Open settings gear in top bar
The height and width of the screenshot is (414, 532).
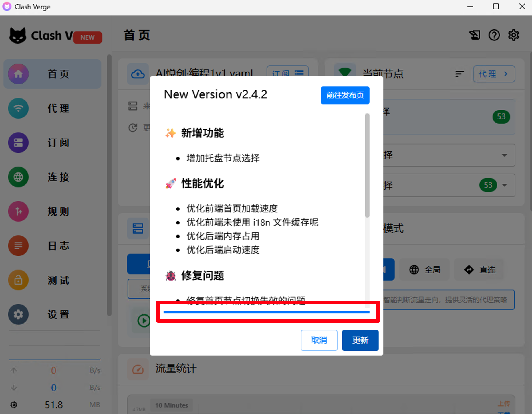point(513,35)
